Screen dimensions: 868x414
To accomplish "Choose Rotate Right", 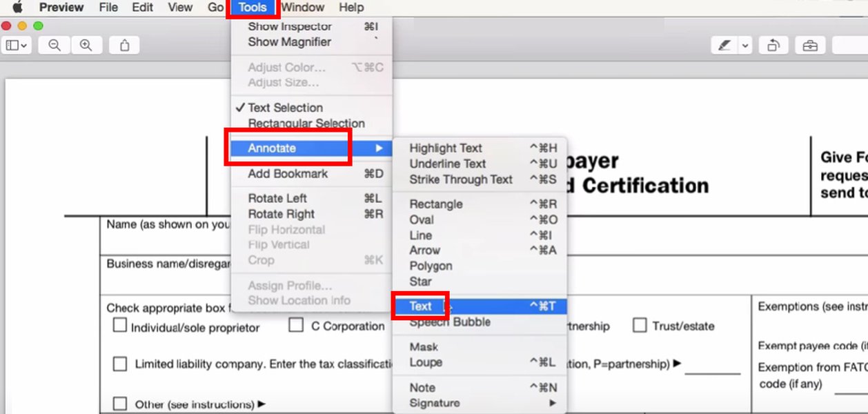I will coord(311,215).
